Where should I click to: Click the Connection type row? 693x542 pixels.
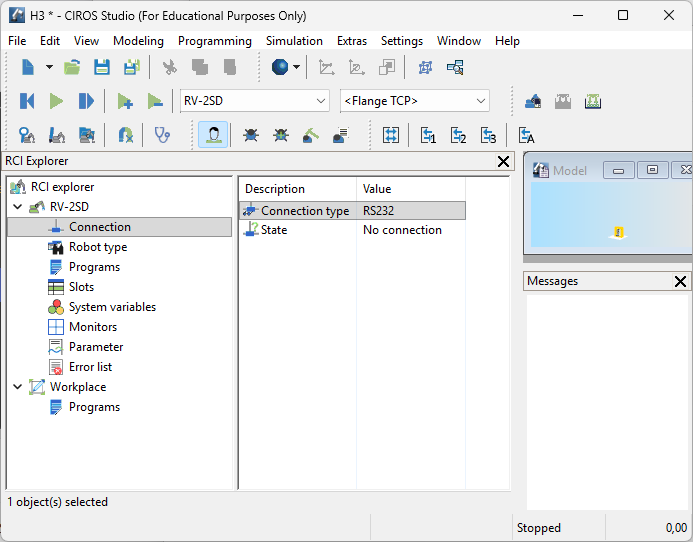(353, 210)
